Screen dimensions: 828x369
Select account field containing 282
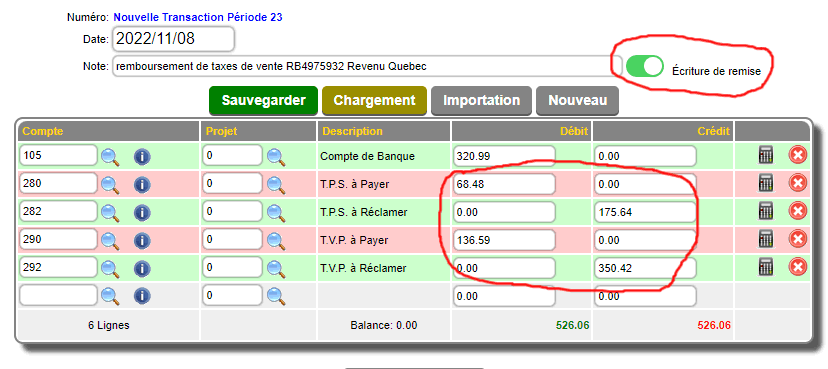[x=59, y=212]
